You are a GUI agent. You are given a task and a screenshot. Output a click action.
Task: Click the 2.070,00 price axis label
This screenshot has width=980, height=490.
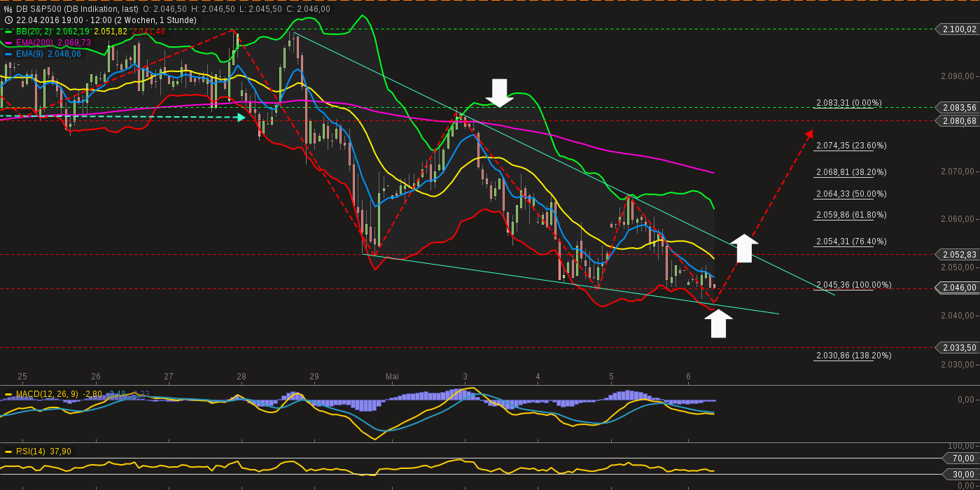tap(958, 171)
